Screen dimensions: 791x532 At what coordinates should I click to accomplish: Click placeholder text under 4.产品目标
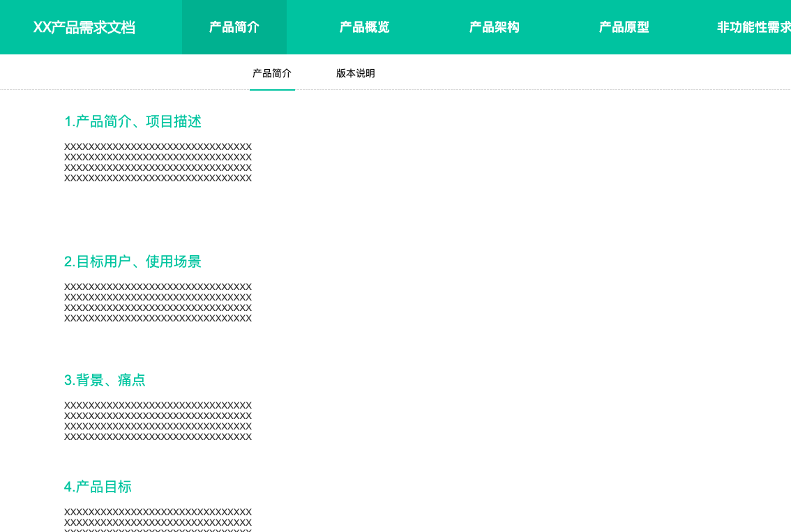[x=158, y=520]
